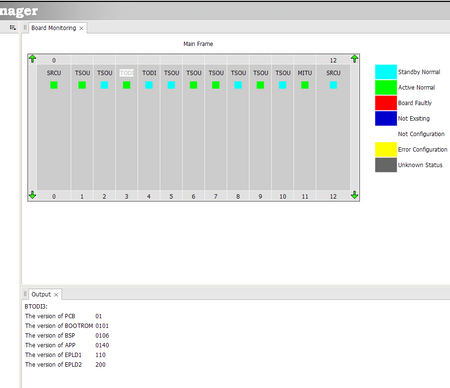Click the Board Faulty red legend swatch
This screenshot has height=388, width=450.
click(x=386, y=103)
